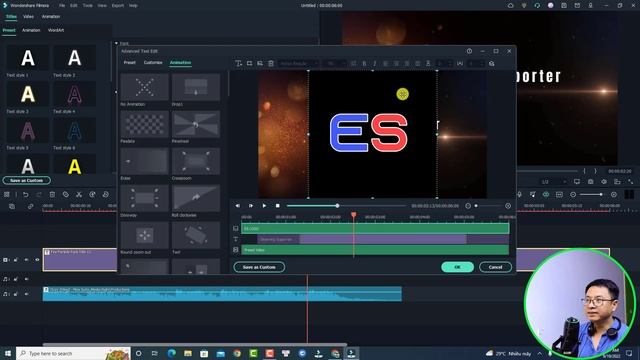Mute the video title track
The image size is (640, 360).
tap(27, 260)
